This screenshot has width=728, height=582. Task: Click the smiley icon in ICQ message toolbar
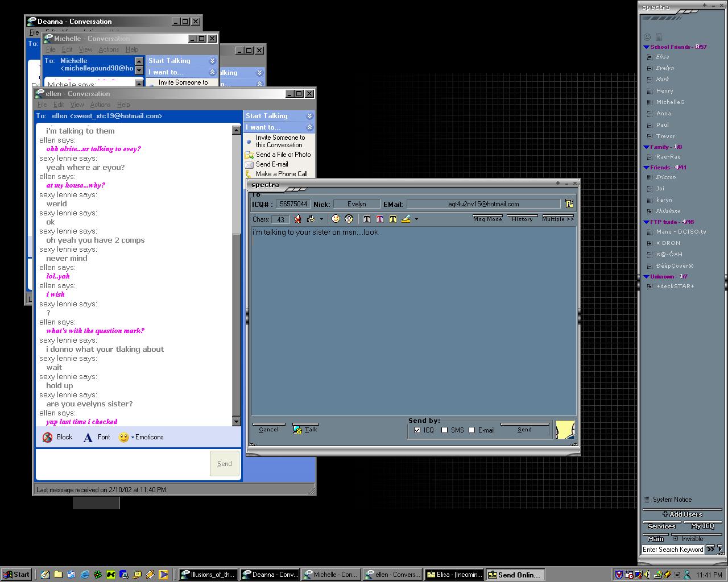tap(336, 219)
